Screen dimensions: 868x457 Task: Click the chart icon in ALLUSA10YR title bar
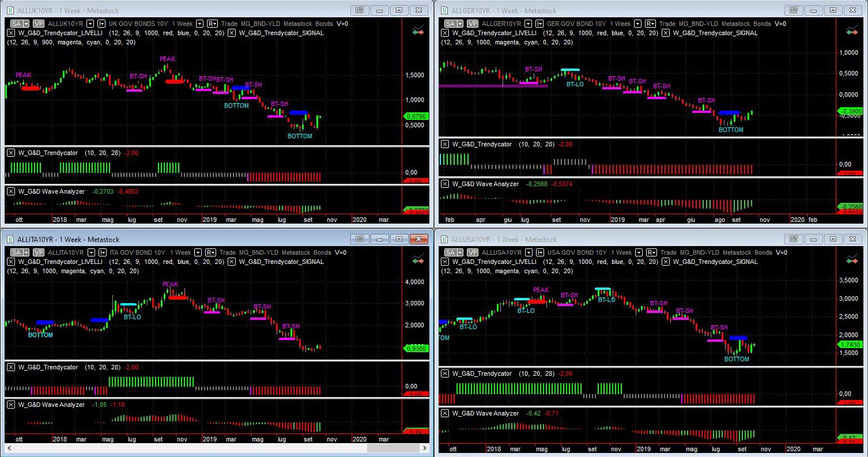444,239
